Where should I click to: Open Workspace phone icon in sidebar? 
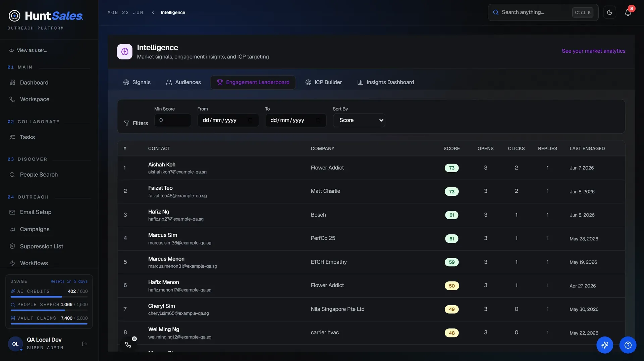pos(12,99)
